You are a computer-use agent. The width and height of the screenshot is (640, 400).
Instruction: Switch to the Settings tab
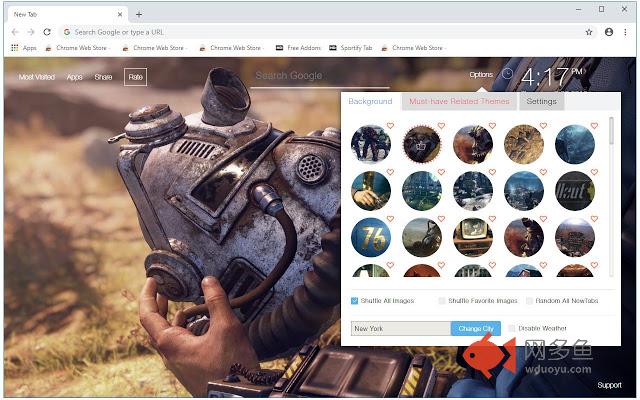(541, 101)
